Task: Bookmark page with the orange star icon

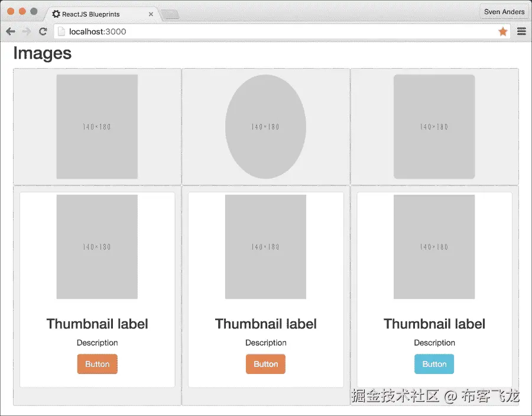Action: tap(503, 31)
